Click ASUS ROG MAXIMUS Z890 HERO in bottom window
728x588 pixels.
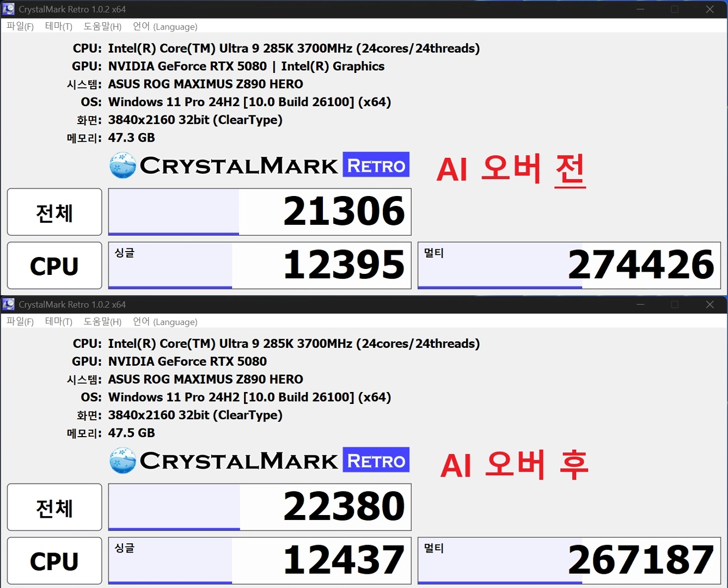pos(205,379)
